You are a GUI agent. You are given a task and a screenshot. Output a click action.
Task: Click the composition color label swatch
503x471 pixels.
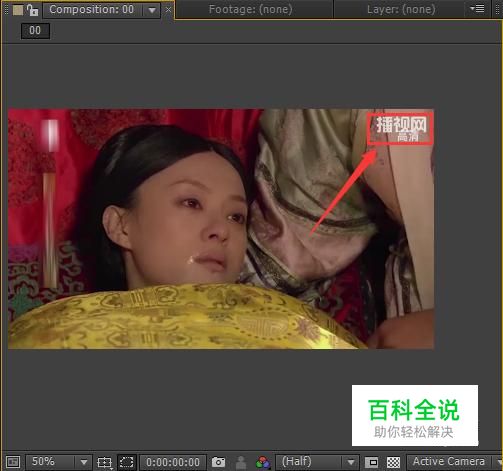coord(18,10)
